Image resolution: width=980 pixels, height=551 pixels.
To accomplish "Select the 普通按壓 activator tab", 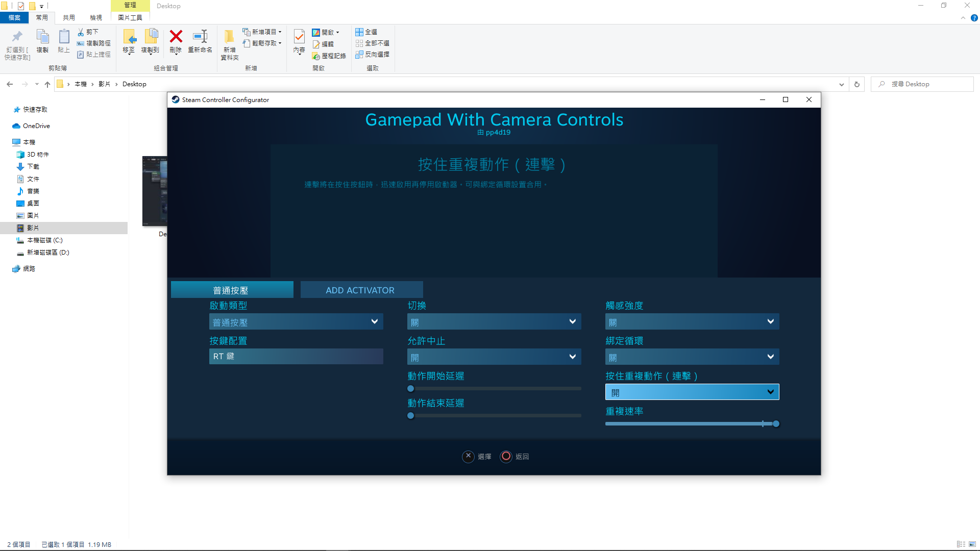I will [x=232, y=290].
